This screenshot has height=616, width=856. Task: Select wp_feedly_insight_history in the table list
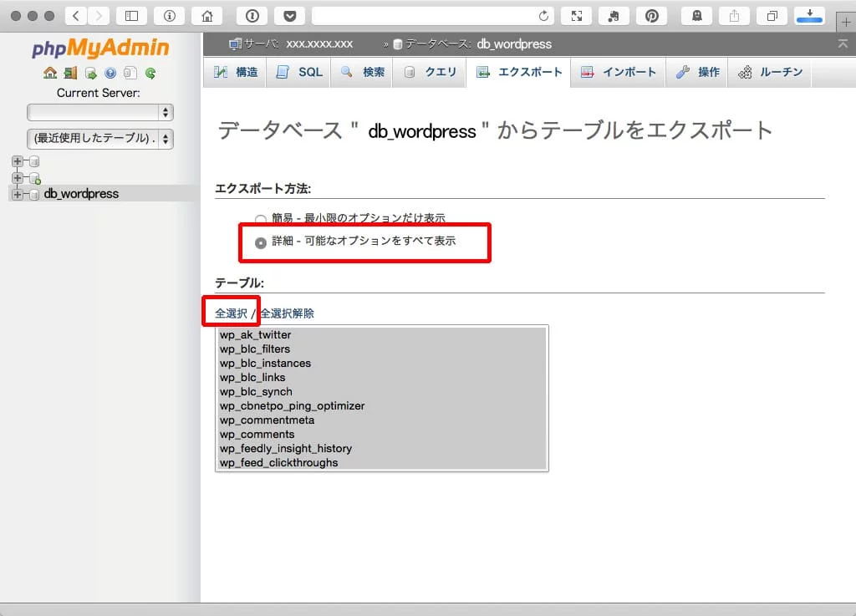click(x=381, y=448)
